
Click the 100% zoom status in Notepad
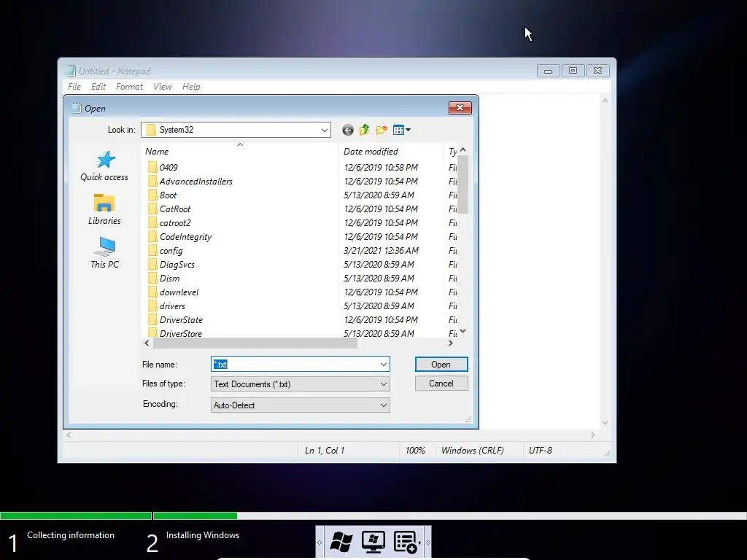point(415,451)
